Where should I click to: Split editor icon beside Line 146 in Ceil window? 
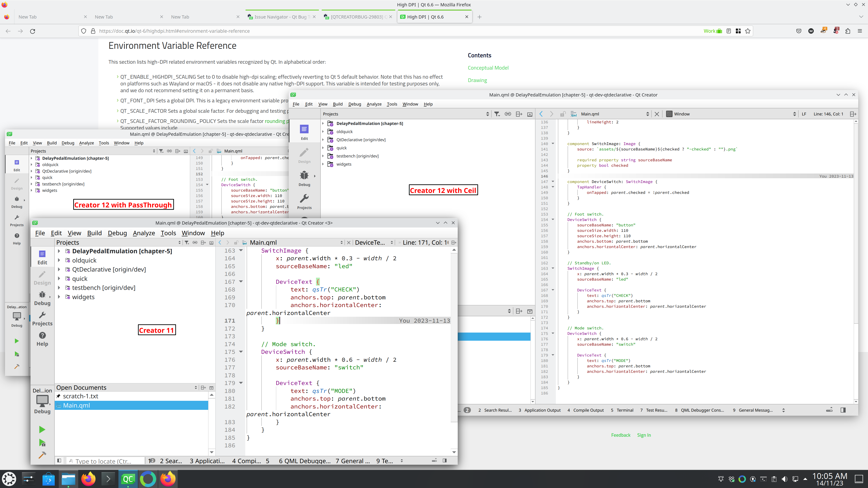coord(853,114)
